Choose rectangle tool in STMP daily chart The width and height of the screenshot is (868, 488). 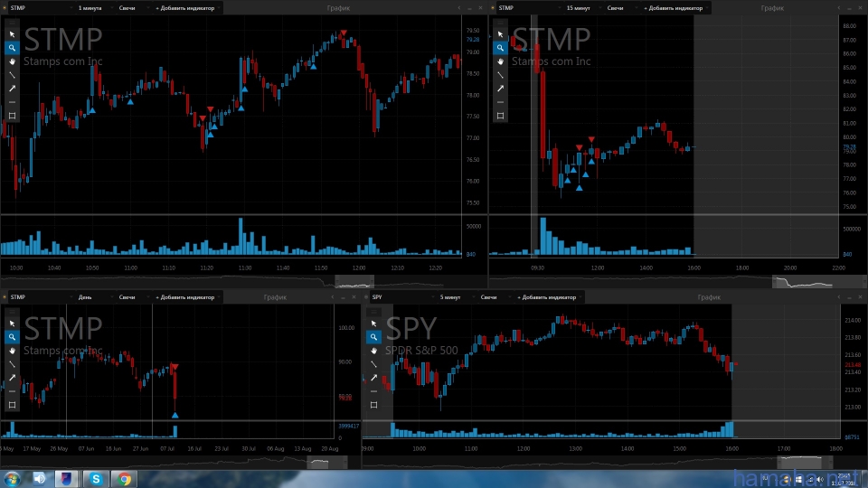(12, 405)
